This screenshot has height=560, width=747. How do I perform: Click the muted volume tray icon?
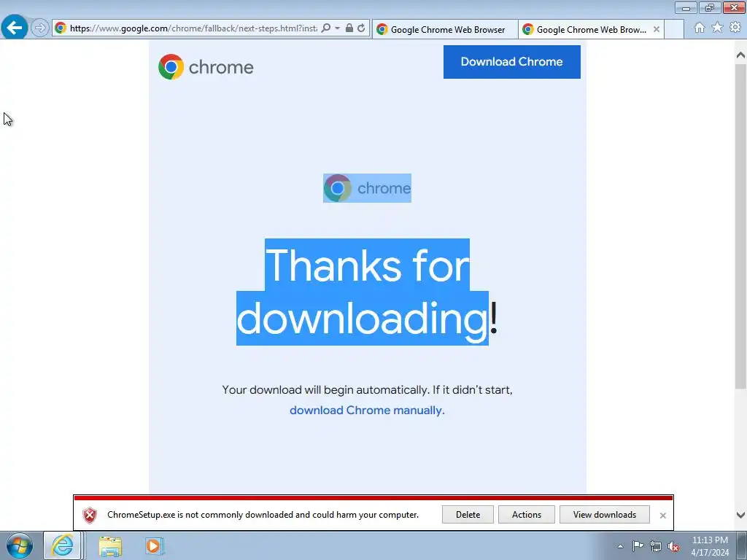[x=673, y=546]
